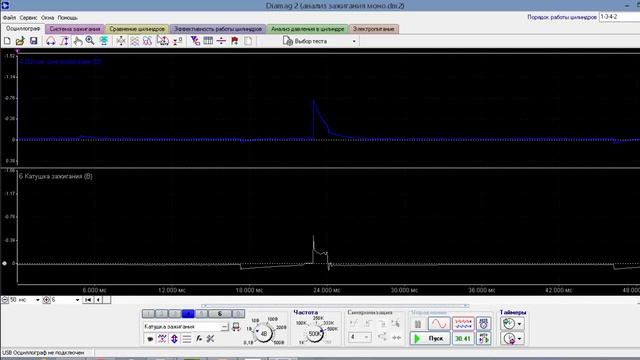
Task: Click the divide symbol toolbar icon
Action: click(221, 41)
